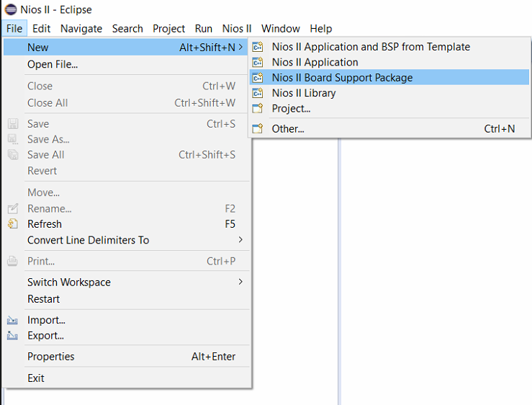Open the Nios II menu

pos(237,29)
